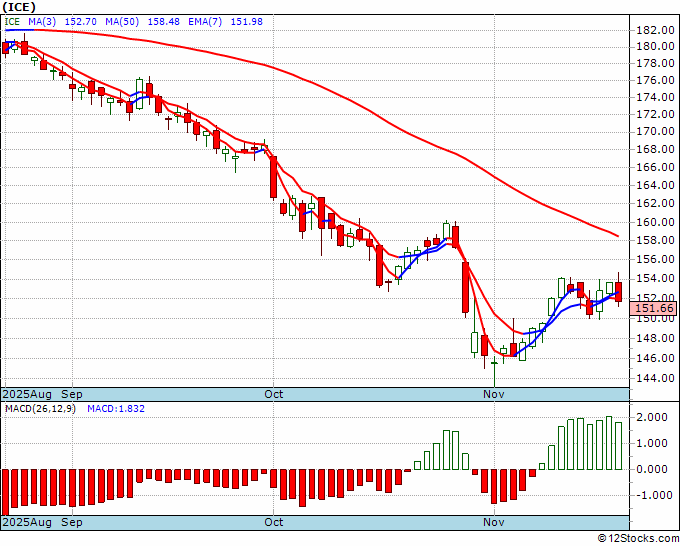Viewport: 680px width, 546px height.
Task: Click the Nov label on price chart axis
Action: (494, 394)
